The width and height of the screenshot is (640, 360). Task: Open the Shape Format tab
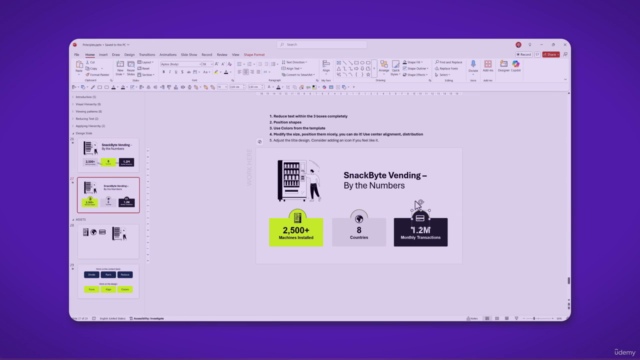pos(254,55)
